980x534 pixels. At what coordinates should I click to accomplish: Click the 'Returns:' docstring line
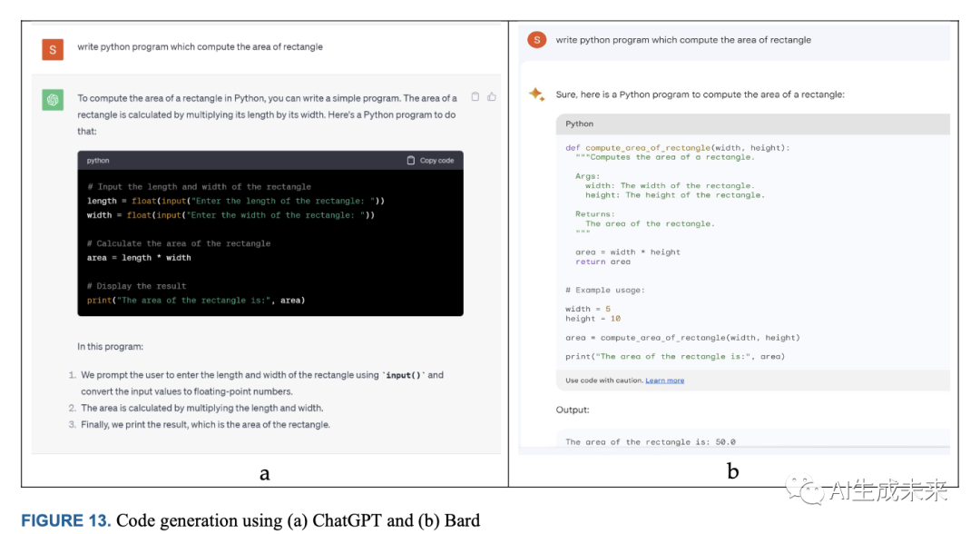[x=595, y=213]
